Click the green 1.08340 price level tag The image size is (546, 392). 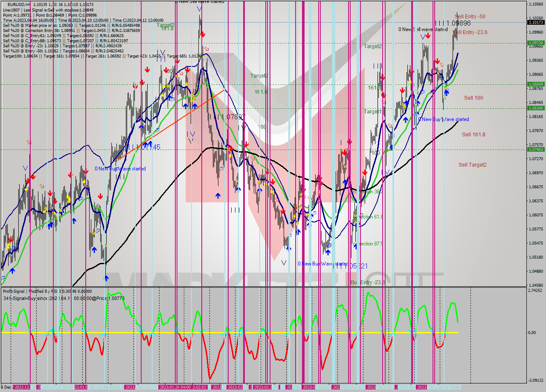(x=536, y=108)
